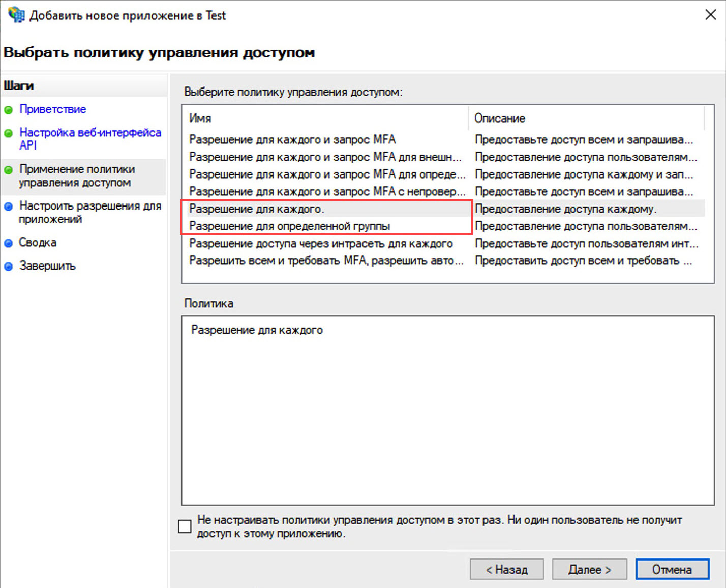Select 'Разрешить всем и требовать MFA' policy row
726x588 pixels.
point(326,261)
